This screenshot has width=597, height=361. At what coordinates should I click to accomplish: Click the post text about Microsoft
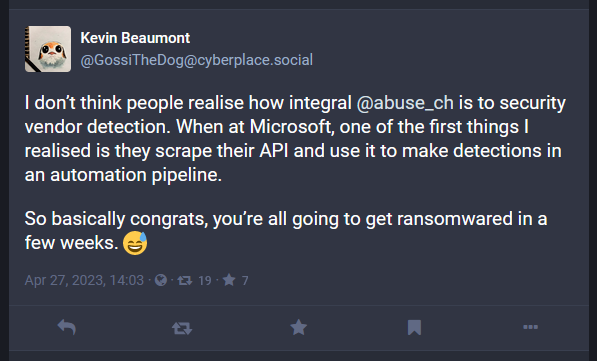(295, 139)
